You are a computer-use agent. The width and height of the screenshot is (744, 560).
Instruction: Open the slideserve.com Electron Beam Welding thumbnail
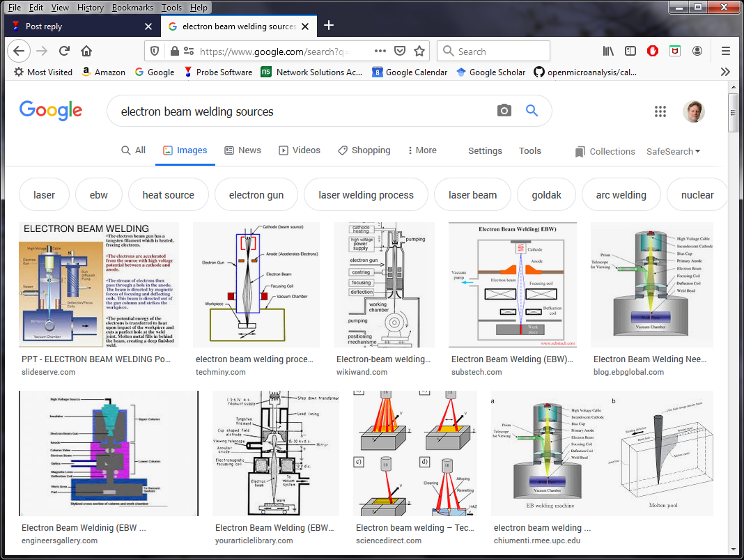click(x=99, y=285)
